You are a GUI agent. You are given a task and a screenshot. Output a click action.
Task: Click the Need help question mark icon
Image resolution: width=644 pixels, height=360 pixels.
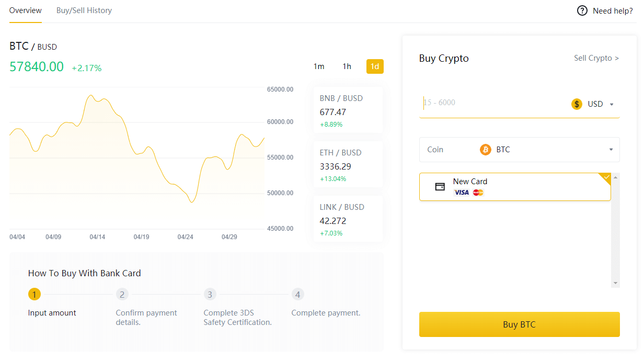[x=582, y=10]
